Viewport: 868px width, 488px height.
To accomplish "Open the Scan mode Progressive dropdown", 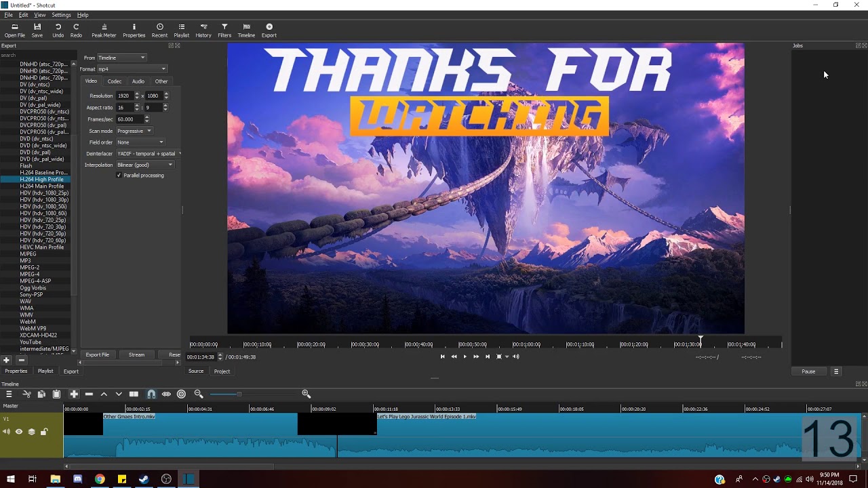I will [x=134, y=131].
